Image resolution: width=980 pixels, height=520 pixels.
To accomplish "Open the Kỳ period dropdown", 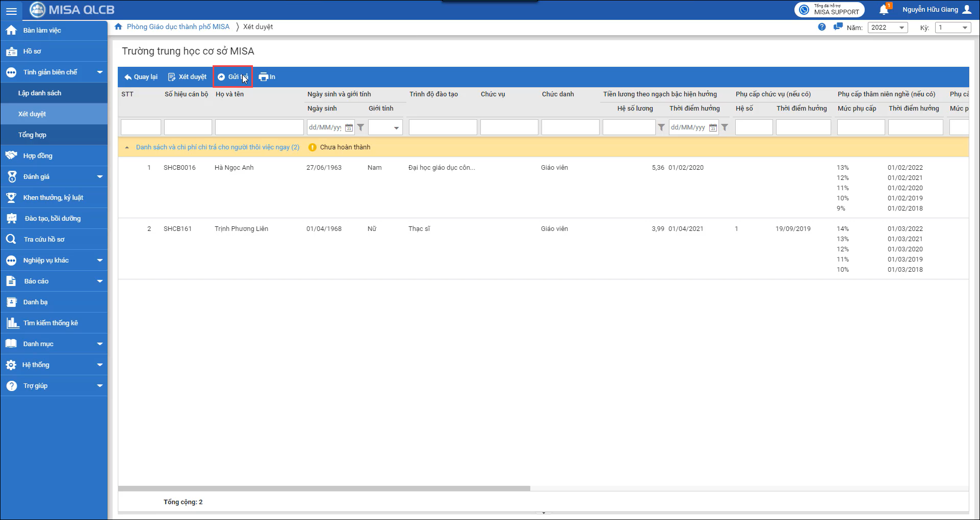I will [952, 28].
